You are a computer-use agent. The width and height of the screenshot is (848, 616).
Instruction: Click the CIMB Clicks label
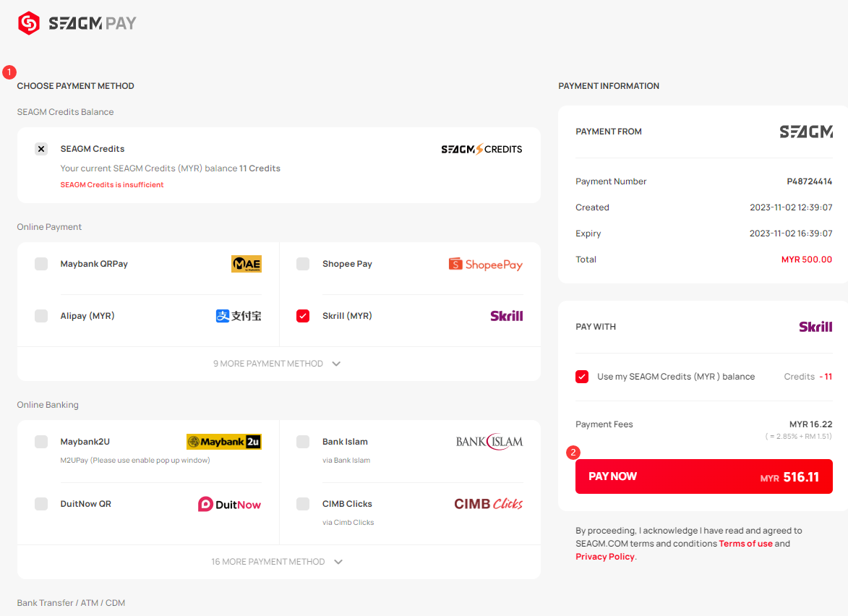[x=347, y=504]
